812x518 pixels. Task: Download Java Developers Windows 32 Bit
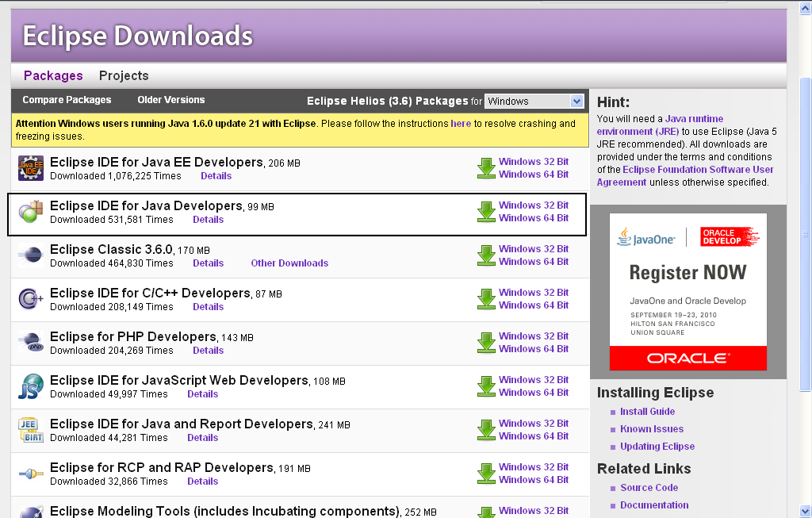534,205
